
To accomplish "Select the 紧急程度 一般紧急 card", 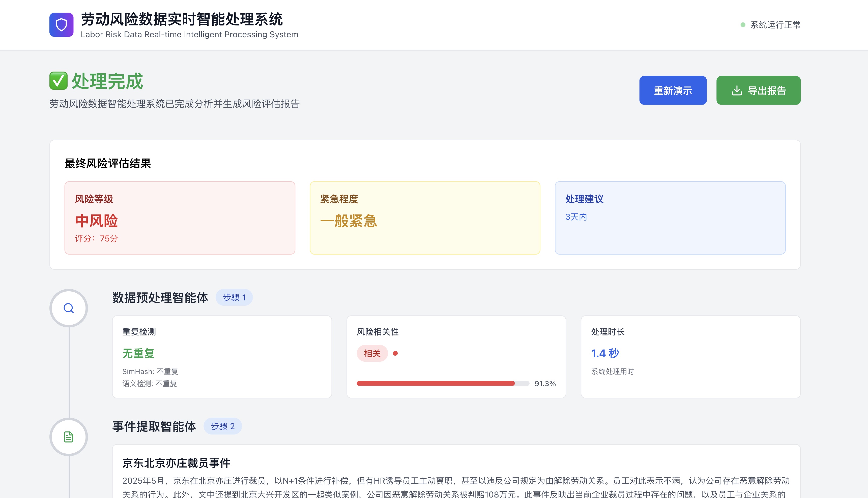I will [425, 218].
